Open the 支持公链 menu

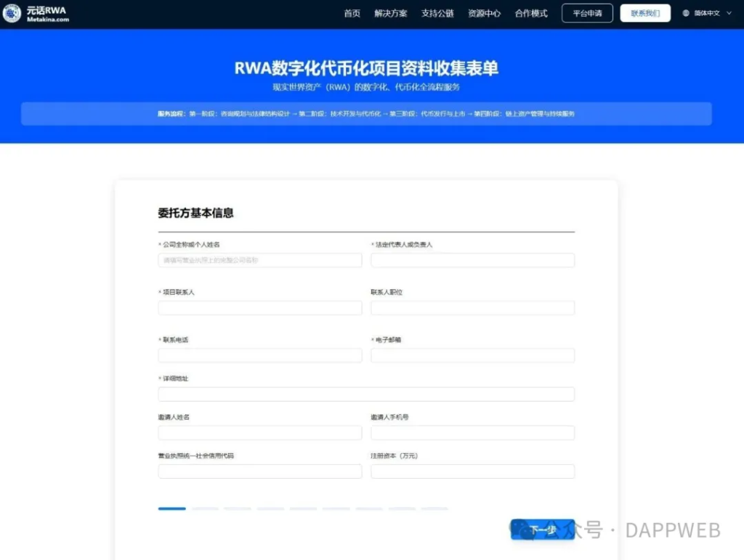point(437,13)
